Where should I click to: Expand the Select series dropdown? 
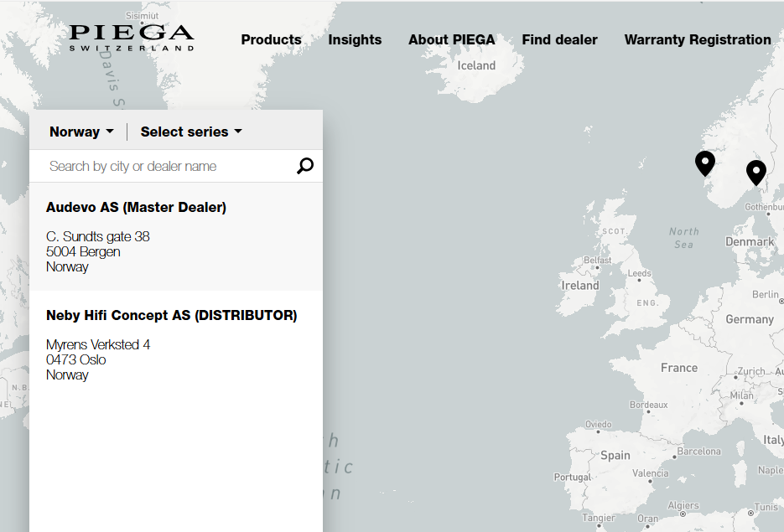[191, 132]
